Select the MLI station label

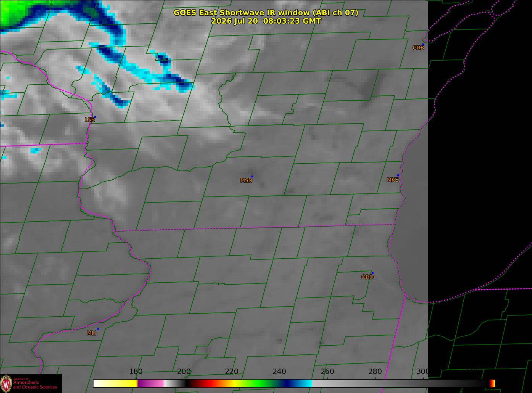[92, 333]
